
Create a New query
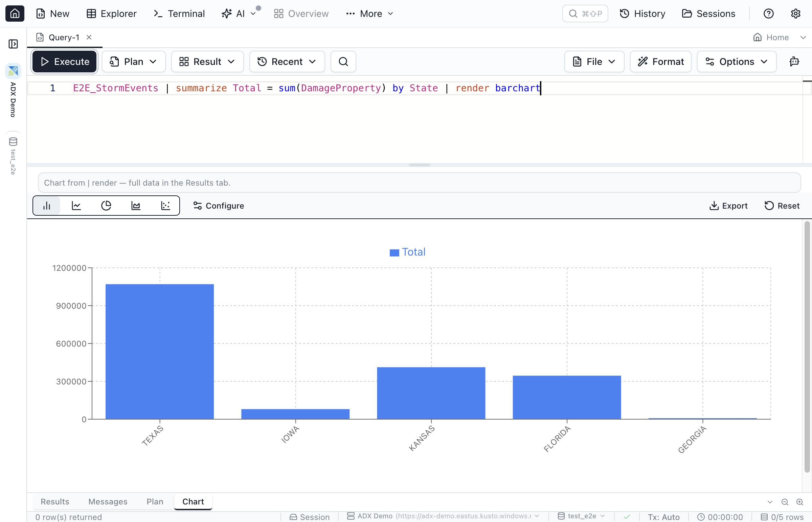point(53,14)
